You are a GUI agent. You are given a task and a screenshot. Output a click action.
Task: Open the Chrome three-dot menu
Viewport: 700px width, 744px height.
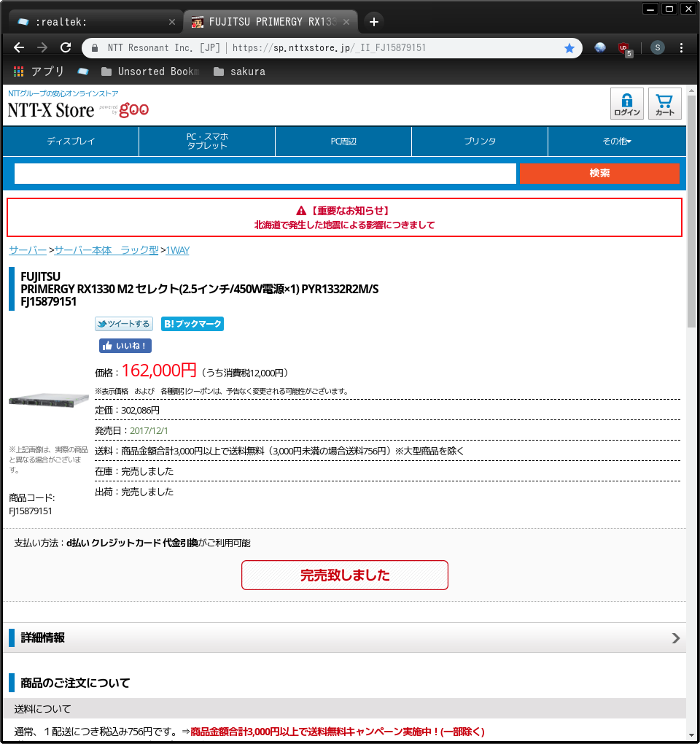tap(681, 47)
